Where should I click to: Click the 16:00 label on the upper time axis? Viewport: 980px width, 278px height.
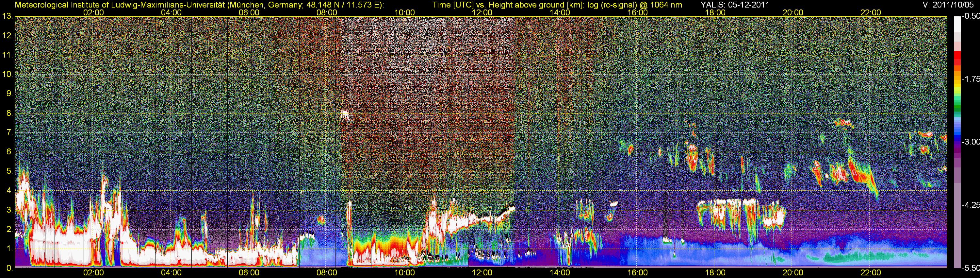(638, 12)
